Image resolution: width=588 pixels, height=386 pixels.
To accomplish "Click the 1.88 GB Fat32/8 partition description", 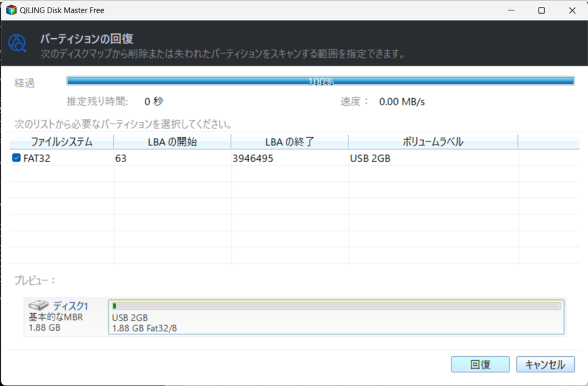I will tap(144, 328).
